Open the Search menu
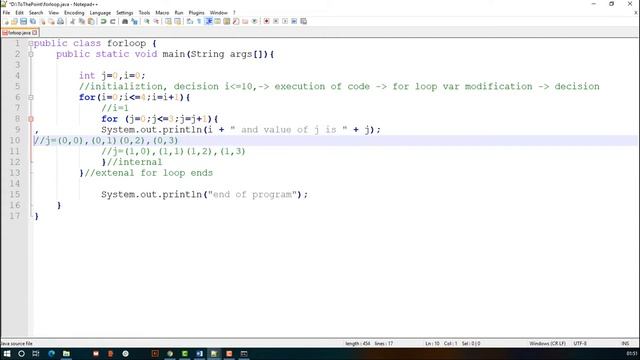The image size is (640, 360). point(36,13)
